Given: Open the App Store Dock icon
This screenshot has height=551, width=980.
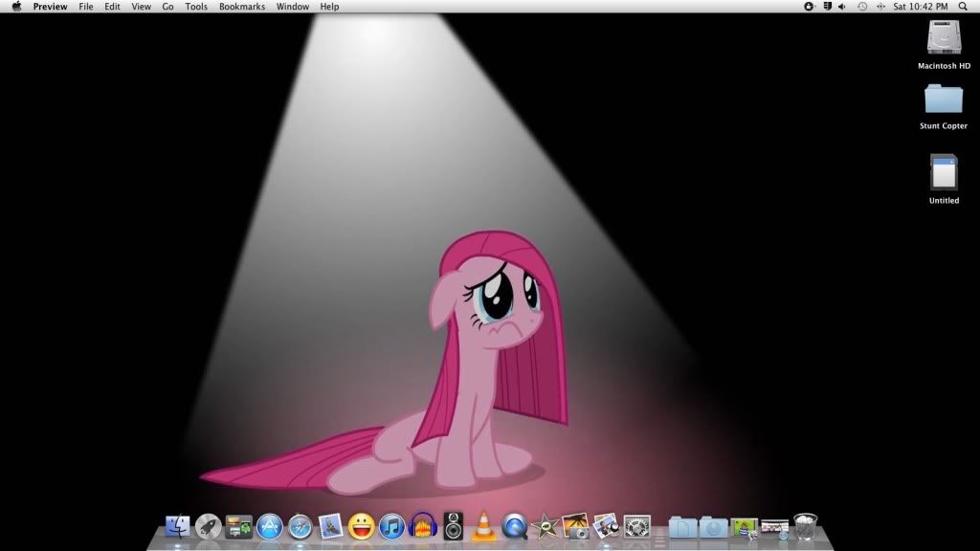Looking at the screenshot, I should point(269,527).
